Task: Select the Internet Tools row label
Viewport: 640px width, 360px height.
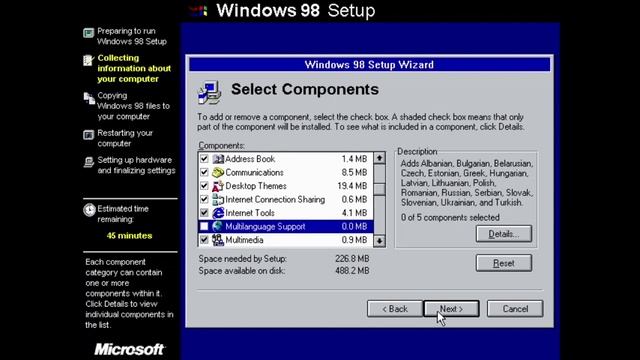Action: coord(250,213)
